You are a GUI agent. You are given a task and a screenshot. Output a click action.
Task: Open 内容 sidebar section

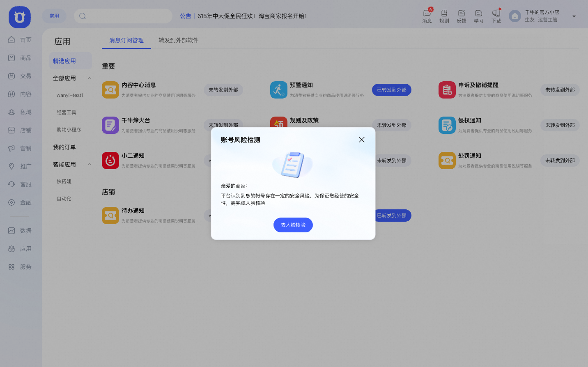[x=20, y=94]
